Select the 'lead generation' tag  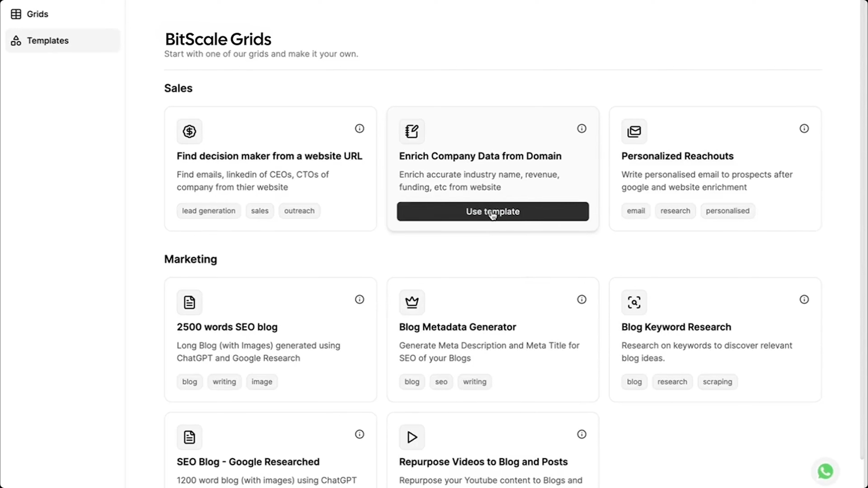209,211
